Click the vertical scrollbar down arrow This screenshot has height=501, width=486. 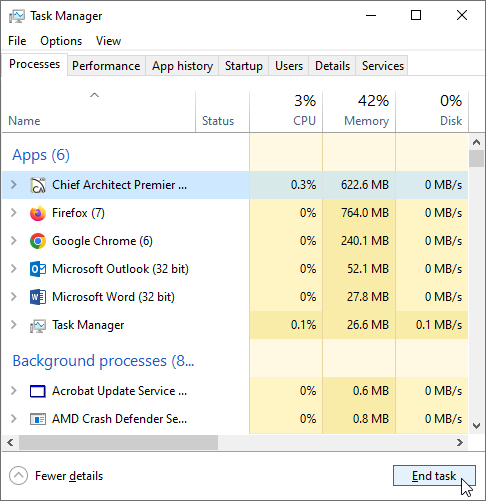[476, 426]
